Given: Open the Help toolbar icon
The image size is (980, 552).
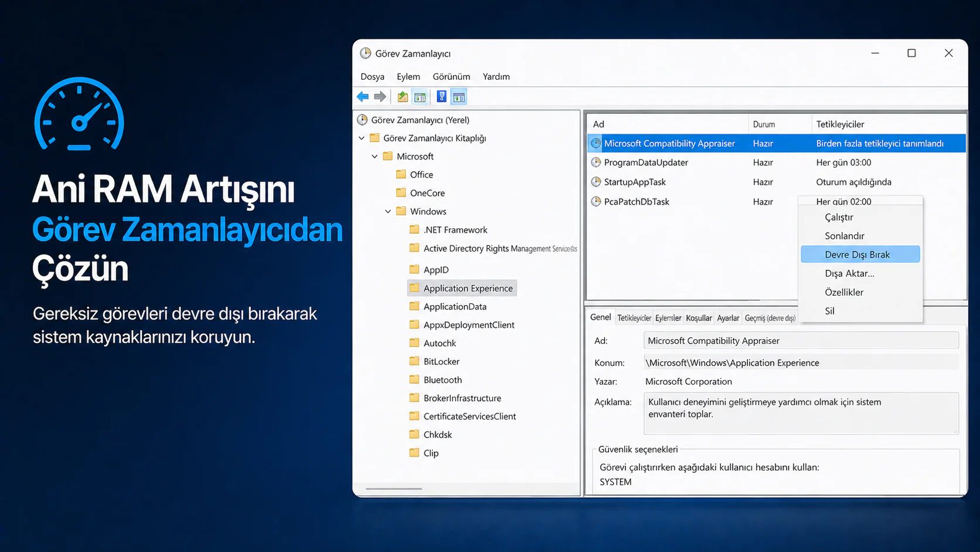Looking at the screenshot, I should (x=441, y=97).
